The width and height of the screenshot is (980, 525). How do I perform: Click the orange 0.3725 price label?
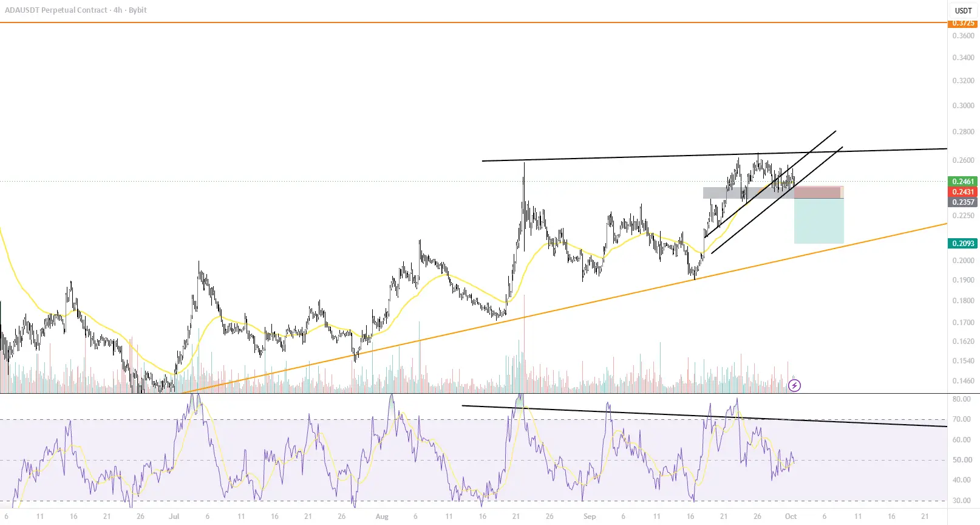coord(963,23)
